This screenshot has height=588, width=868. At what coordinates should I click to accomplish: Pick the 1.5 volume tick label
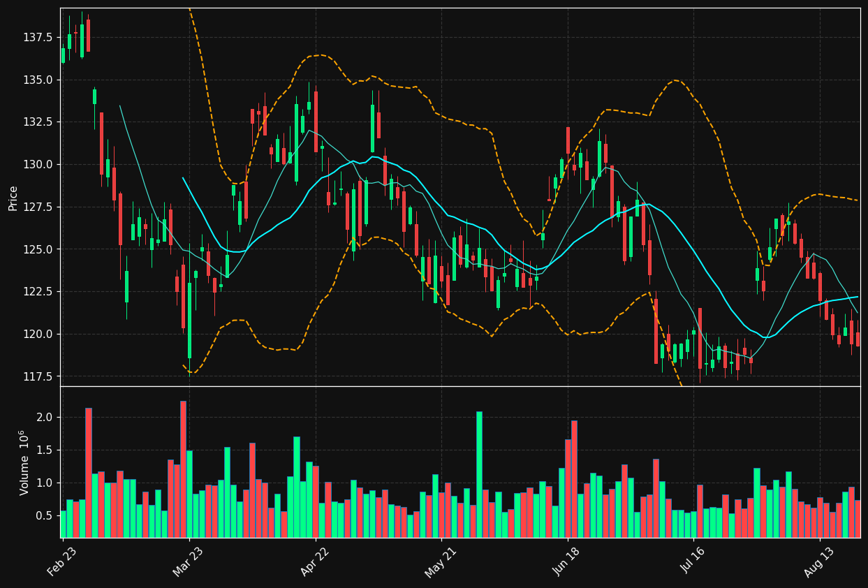tap(45, 450)
